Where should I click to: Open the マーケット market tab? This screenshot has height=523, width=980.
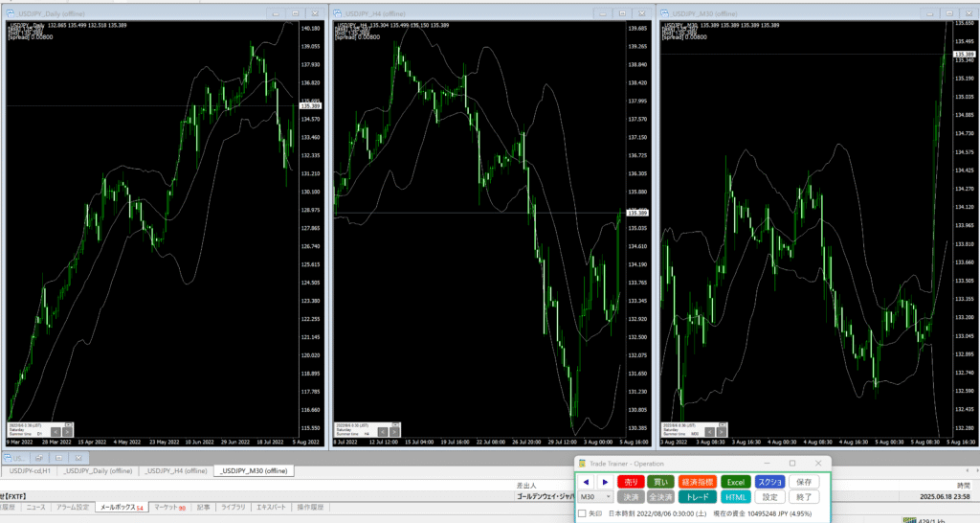coord(169,508)
